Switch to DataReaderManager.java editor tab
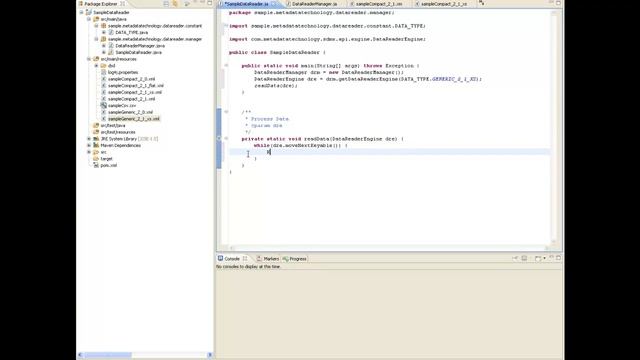Screen dimensions: 640x360 (x=314, y=4)
